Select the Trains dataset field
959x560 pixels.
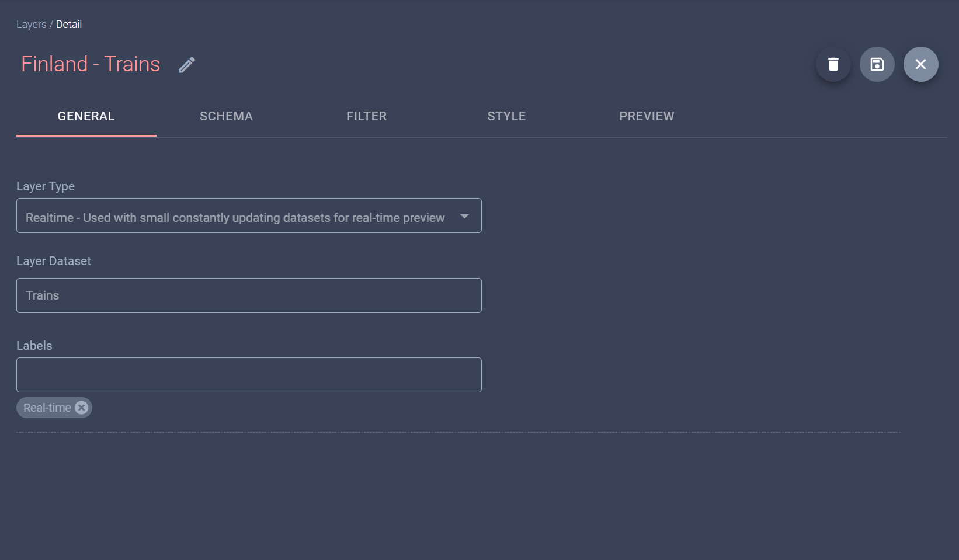[248, 295]
